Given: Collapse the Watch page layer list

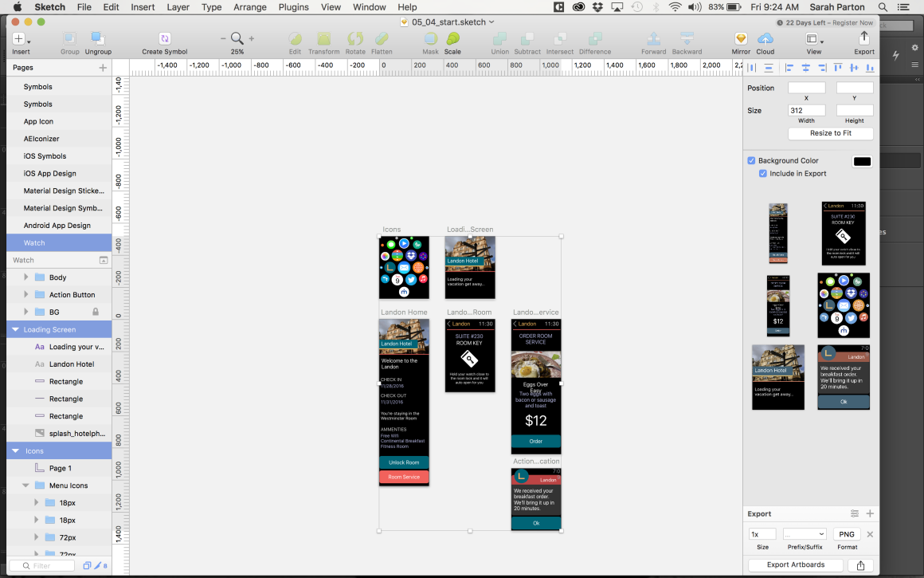Looking at the screenshot, I should click(103, 260).
